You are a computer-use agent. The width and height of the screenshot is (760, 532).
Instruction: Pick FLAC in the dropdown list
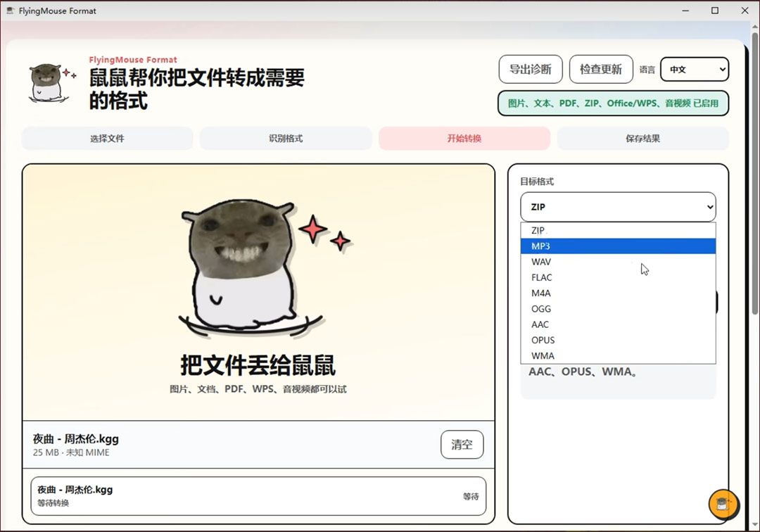click(618, 277)
